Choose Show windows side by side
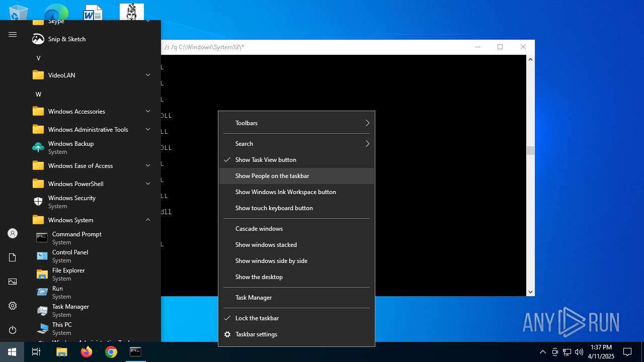 297,261
